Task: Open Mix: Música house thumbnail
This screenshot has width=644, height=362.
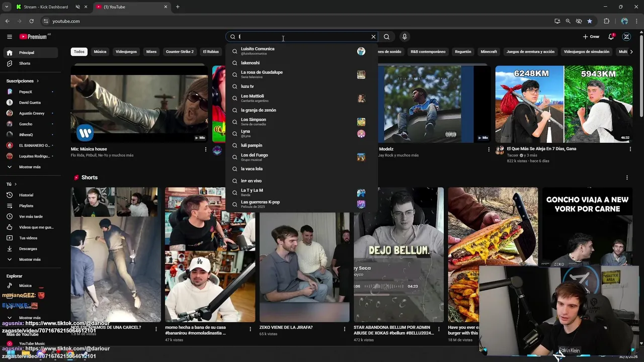Action: click(x=139, y=104)
